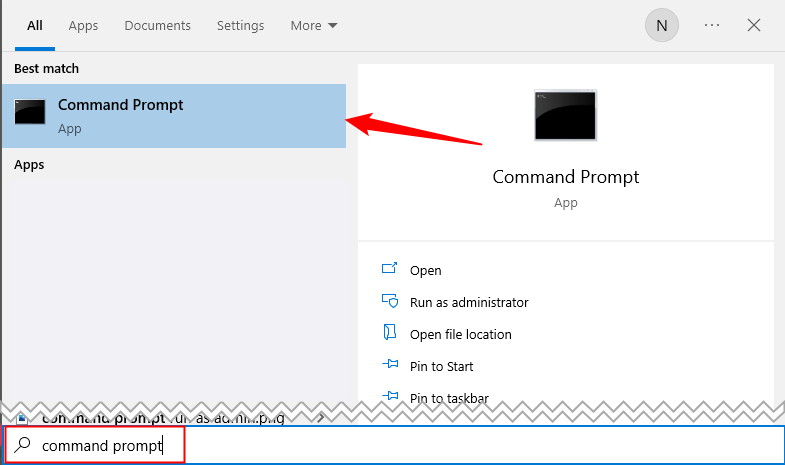Click the Pin to taskbar pin icon
The height and width of the screenshot is (465, 785).
point(390,398)
